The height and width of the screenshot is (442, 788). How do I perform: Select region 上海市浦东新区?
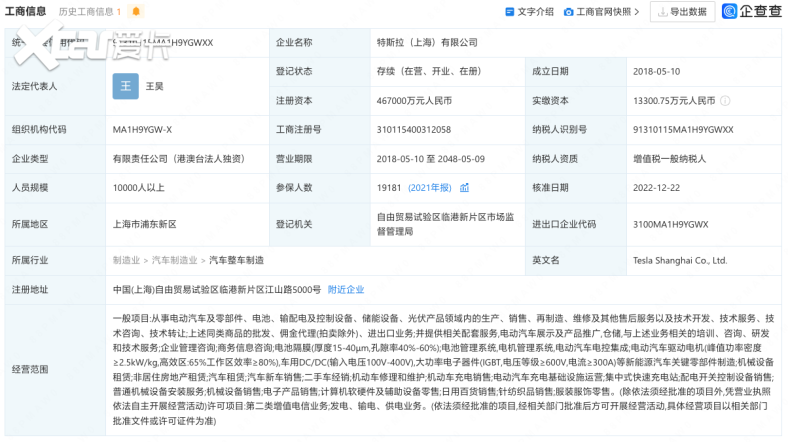pyautogui.click(x=144, y=224)
